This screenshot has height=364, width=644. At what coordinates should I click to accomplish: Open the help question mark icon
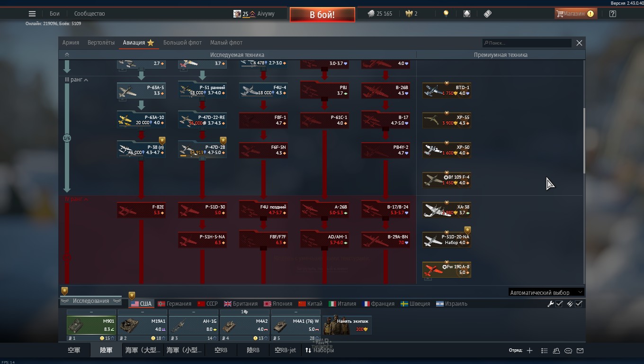click(613, 14)
